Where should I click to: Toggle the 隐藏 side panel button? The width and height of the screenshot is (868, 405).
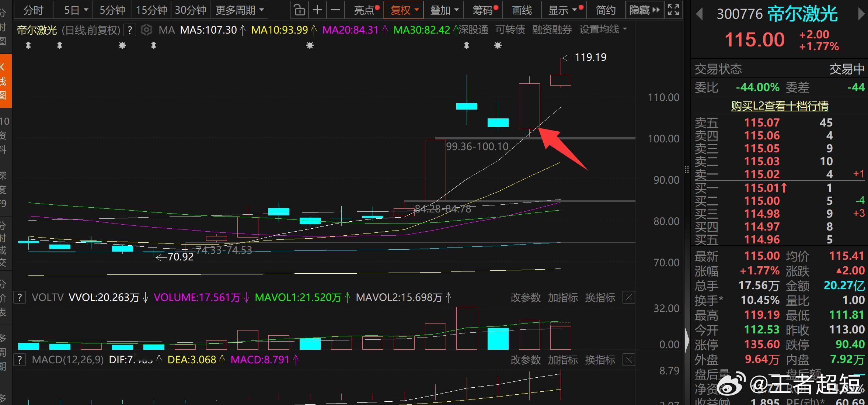[644, 10]
